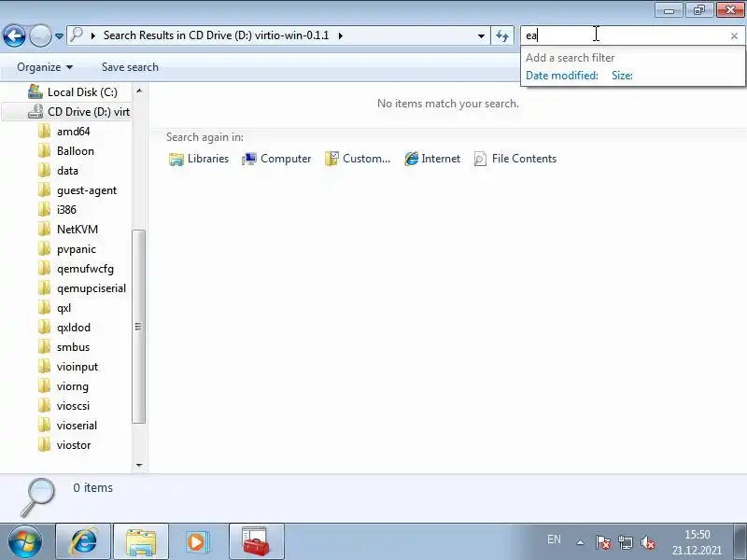Open the viostor folder

pos(74,445)
